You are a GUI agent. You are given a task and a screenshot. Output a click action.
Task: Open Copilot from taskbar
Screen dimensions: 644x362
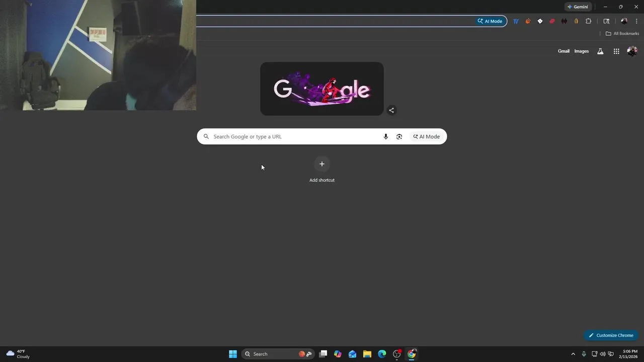click(x=338, y=354)
